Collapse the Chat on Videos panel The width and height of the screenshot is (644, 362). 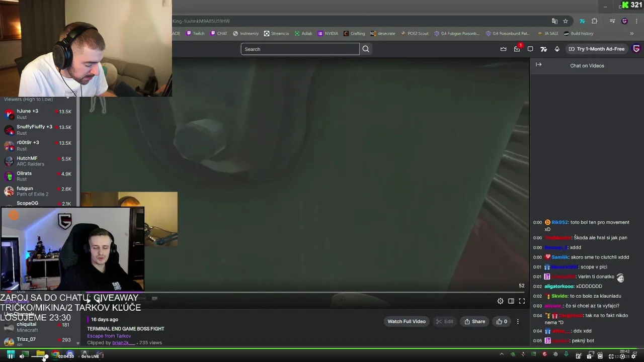click(538, 65)
